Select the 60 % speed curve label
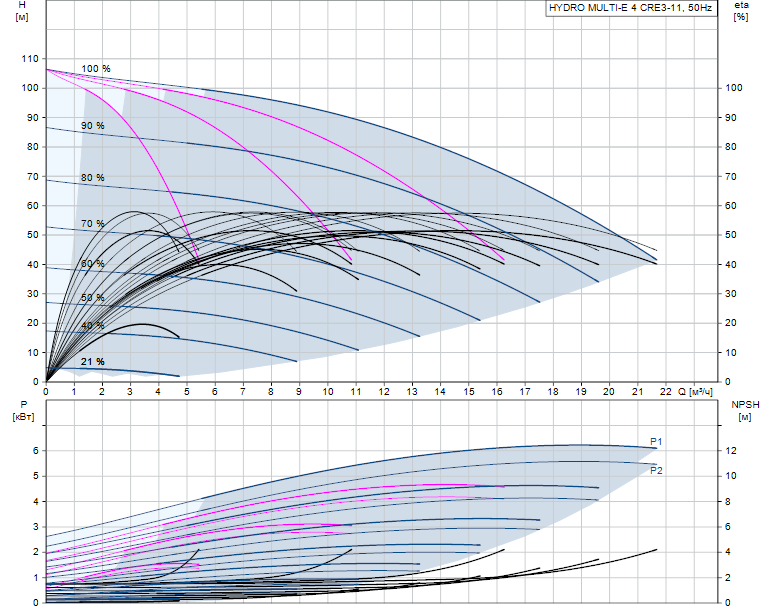Image resolution: width=774 pixels, height=611 pixels. point(93,264)
